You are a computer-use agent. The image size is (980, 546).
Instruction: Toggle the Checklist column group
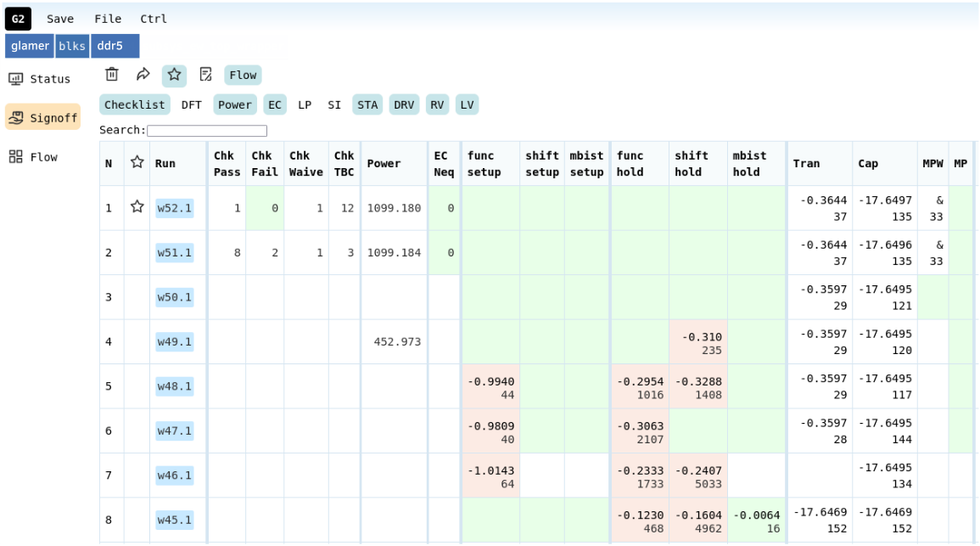point(134,104)
